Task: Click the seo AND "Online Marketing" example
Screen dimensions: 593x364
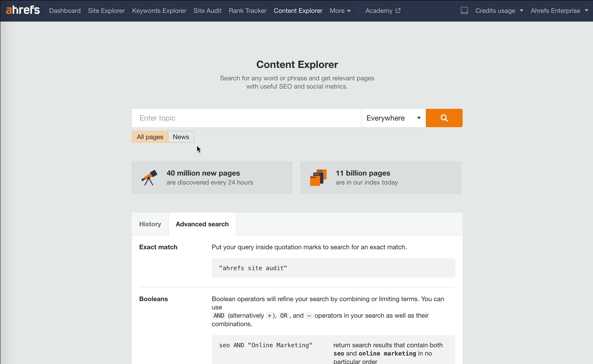Action: click(x=265, y=345)
